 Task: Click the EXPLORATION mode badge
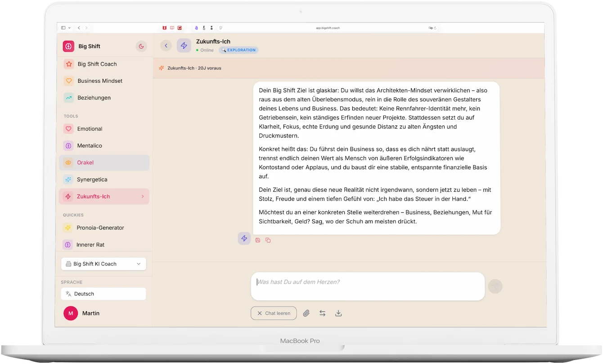238,50
